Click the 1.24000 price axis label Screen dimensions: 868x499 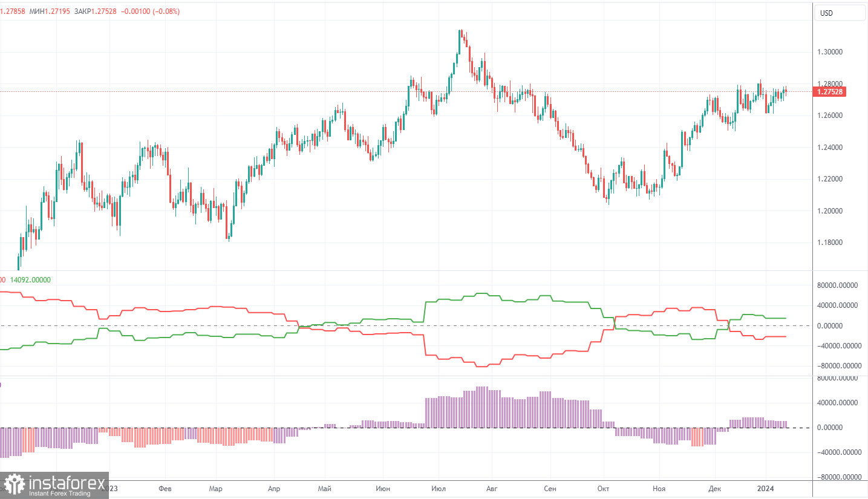point(830,148)
